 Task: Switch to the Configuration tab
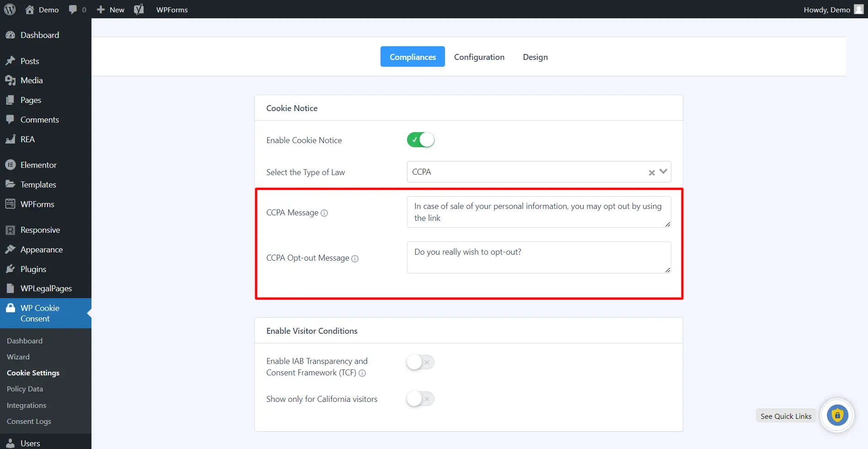point(479,57)
